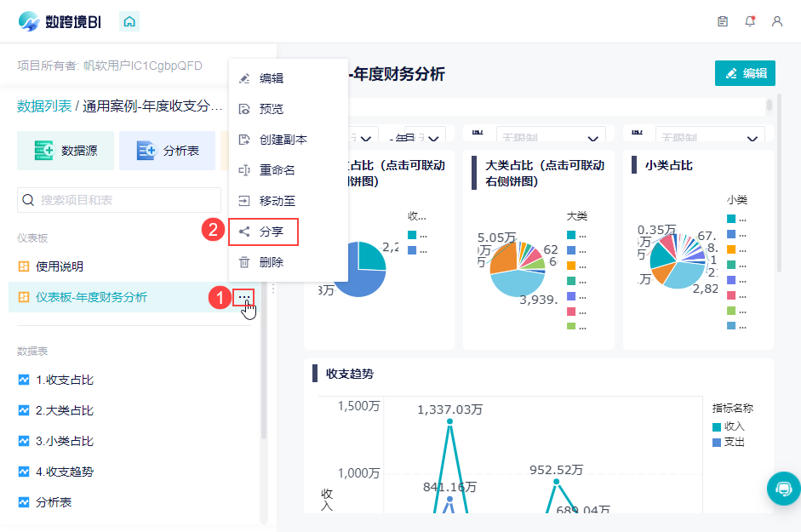Screen dimensions: 801x532
Task: Click first teal swatch in 大类 legend
Action: (571, 235)
